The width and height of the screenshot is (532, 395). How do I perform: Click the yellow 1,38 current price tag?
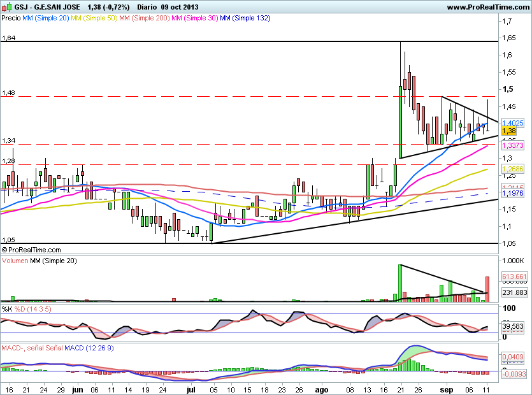pos(508,131)
